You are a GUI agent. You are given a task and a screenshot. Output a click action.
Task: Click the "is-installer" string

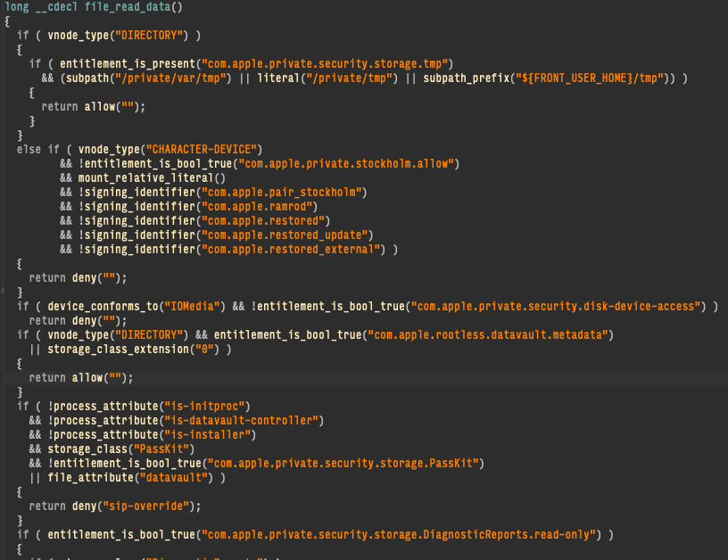click(x=208, y=435)
